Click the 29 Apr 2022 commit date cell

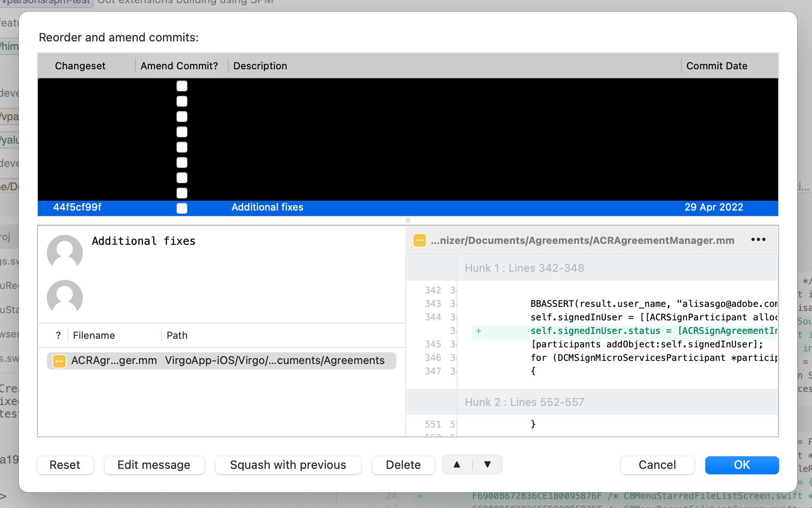coord(714,207)
